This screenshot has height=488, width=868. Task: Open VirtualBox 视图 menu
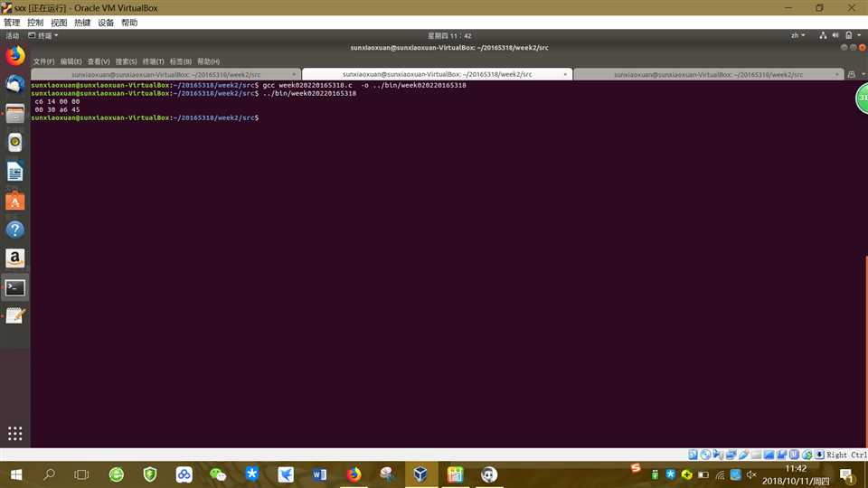tap(59, 23)
